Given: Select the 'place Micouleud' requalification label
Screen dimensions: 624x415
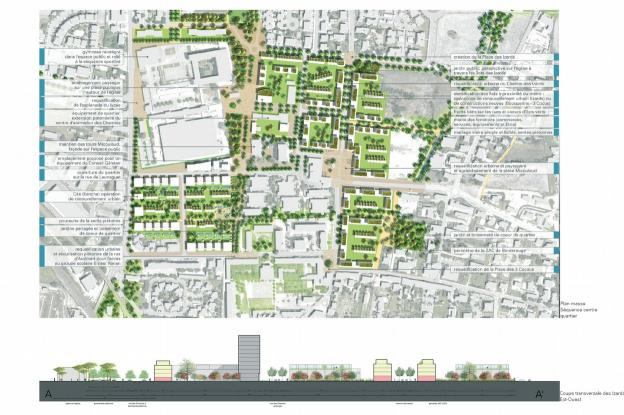Looking at the screenshot, I should coord(495,168).
